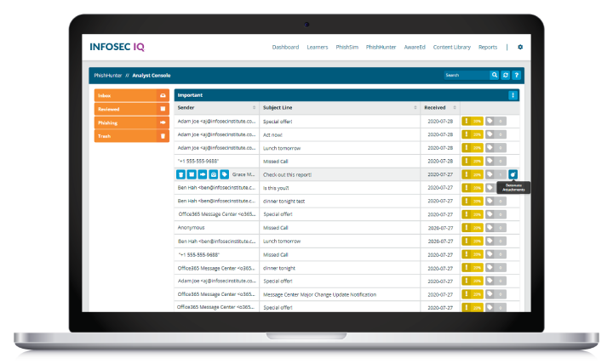Click the trash icon in the hovered row toolbar
This screenshot has width=613, height=364.
click(x=180, y=174)
